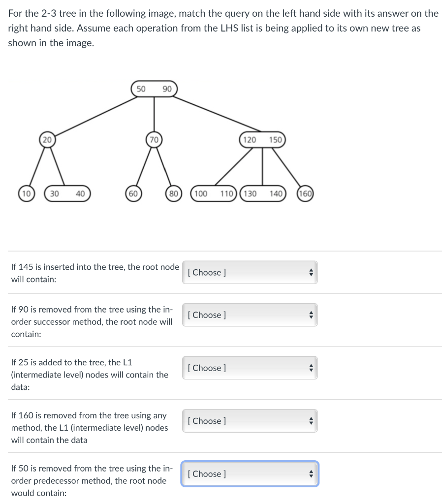Open the dropdown for the 90 removal question
The image size is (442, 504).
[250, 315]
